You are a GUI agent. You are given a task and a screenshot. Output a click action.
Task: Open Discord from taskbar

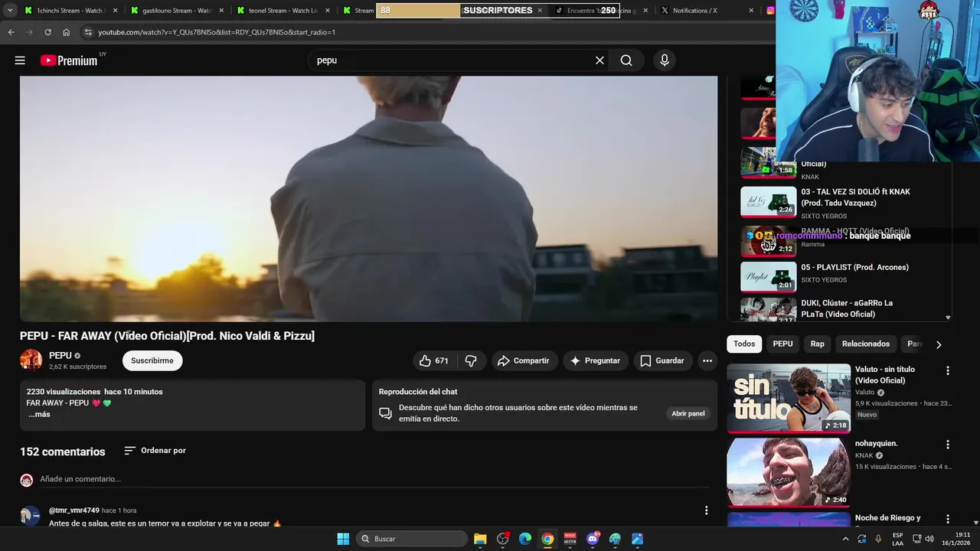tap(593, 539)
